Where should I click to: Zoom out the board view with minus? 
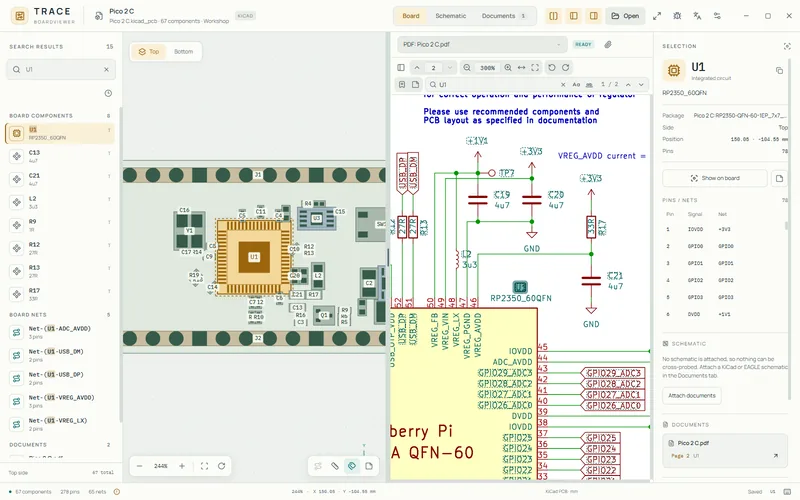click(139, 466)
